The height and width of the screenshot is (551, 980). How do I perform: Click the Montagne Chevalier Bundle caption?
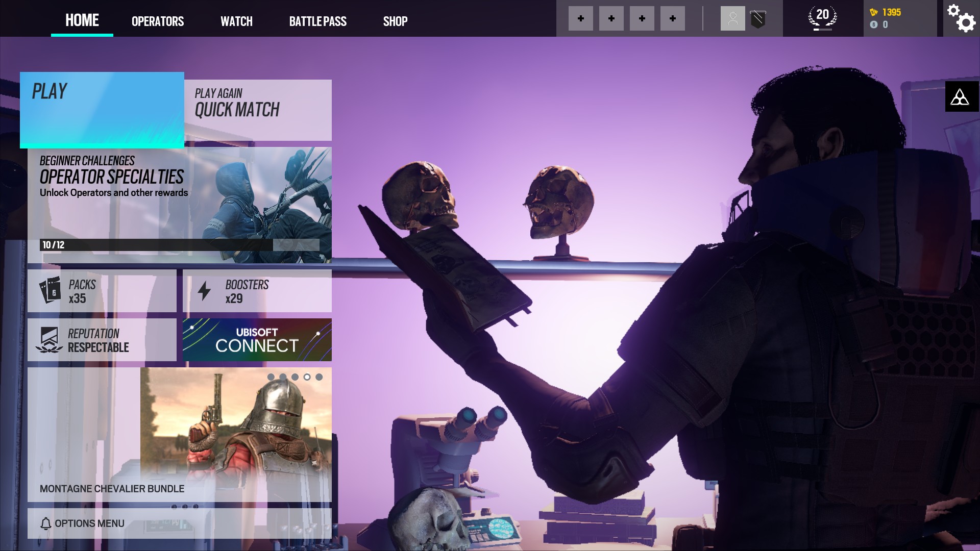coord(112,489)
